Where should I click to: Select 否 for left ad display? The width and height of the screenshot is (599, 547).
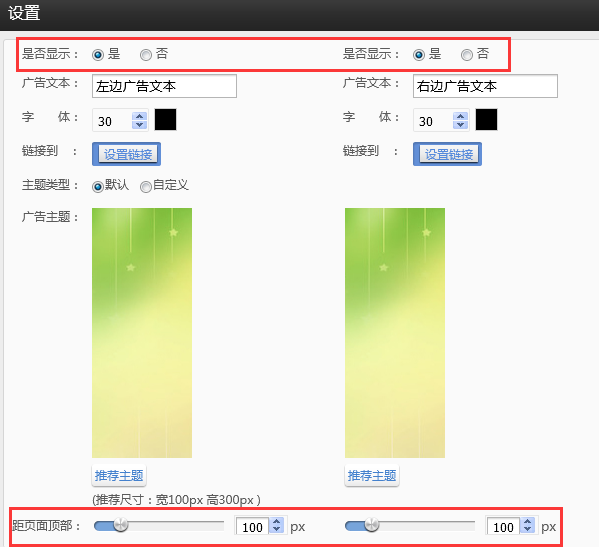point(146,55)
